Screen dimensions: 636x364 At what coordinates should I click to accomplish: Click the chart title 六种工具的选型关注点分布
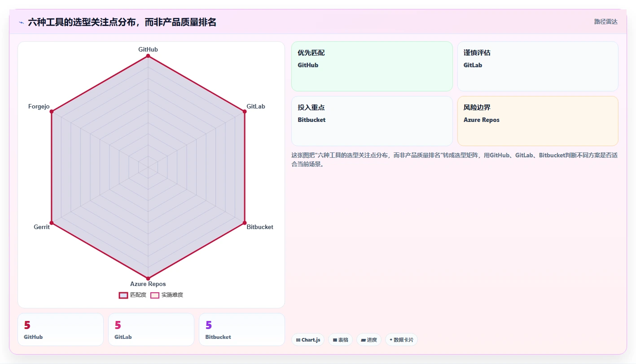pos(122,22)
